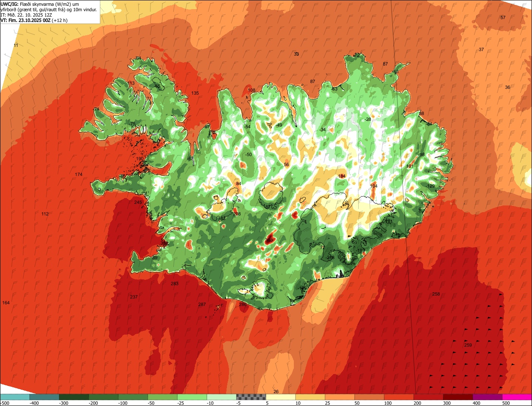Click the flux value 258 off the southeast coast
Image resolution: width=532 pixels, height=406 pixels.
pos(436,294)
